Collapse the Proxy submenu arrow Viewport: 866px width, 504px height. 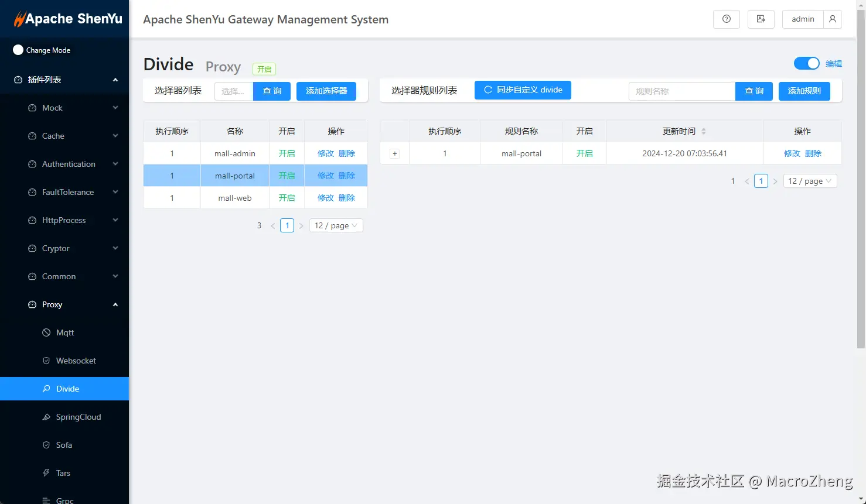click(115, 304)
